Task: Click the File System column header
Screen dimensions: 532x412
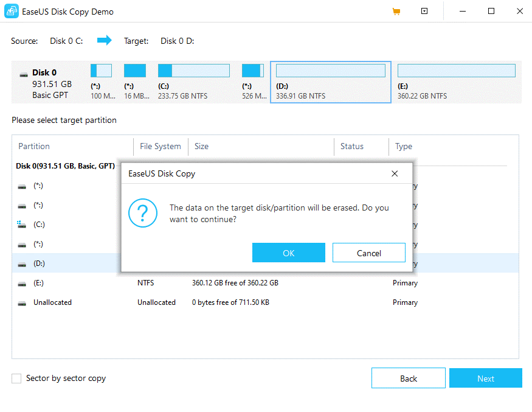Action: [160, 147]
